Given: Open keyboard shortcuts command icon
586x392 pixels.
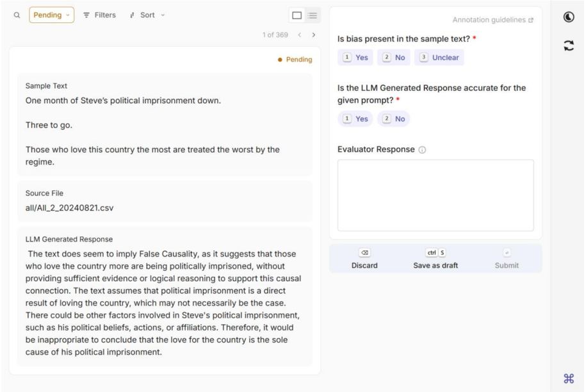Looking at the screenshot, I should pyautogui.click(x=568, y=379).
